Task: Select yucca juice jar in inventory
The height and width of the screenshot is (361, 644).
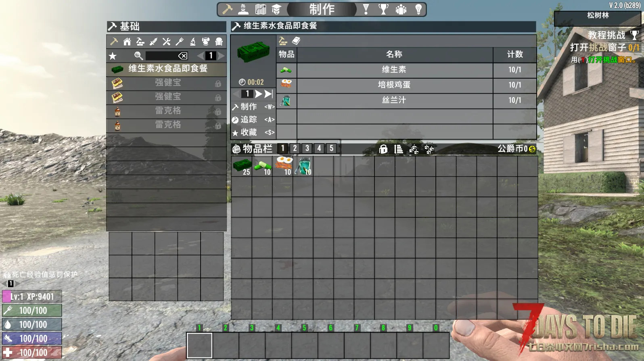Action: coord(303,166)
